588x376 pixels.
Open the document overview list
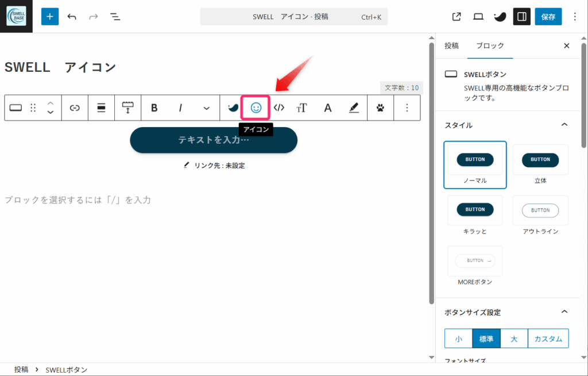pyautogui.click(x=115, y=17)
